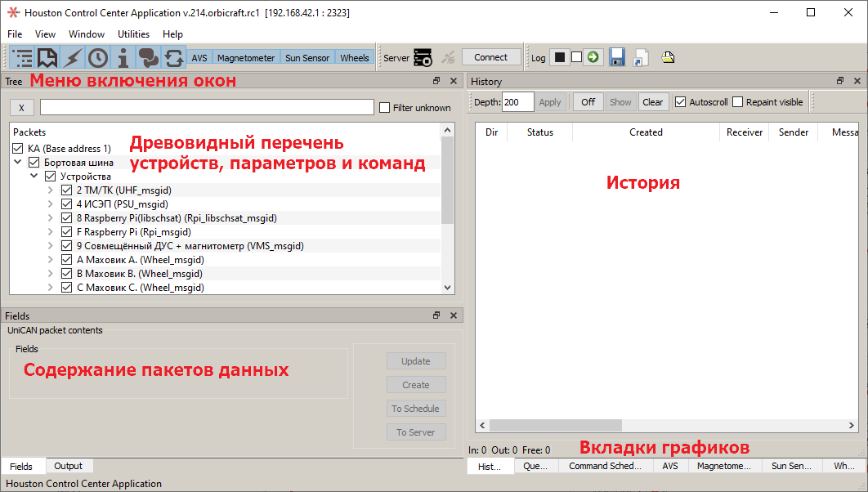Uncheck the Autoscroll checkbox

(x=680, y=102)
